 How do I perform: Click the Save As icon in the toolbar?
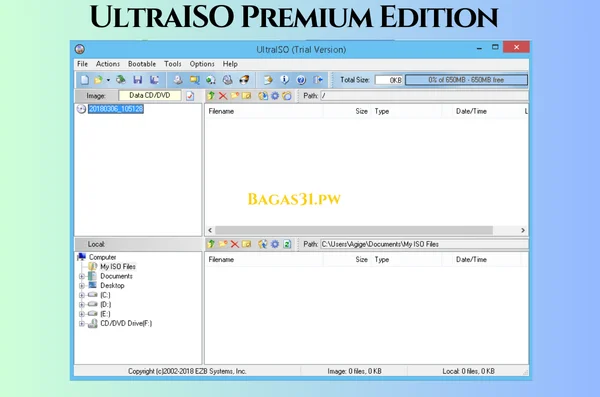[154, 80]
